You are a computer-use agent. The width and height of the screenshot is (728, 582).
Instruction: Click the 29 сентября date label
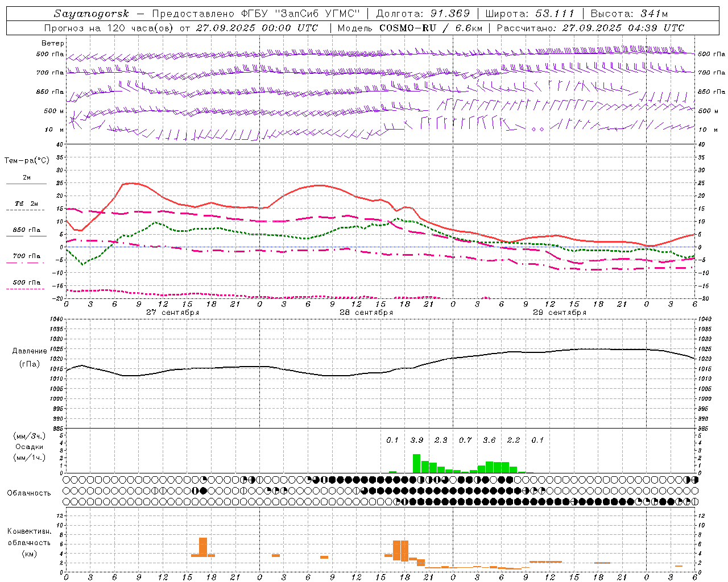coord(560,313)
